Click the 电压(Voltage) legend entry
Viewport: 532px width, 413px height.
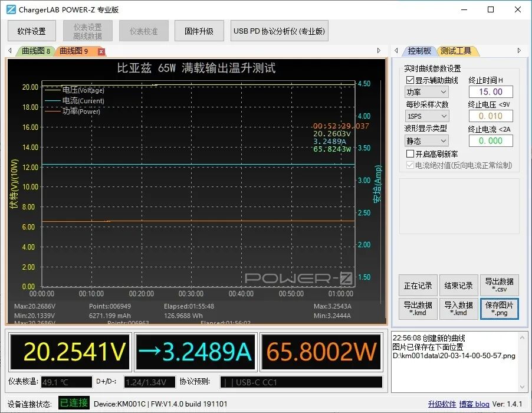[75, 90]
